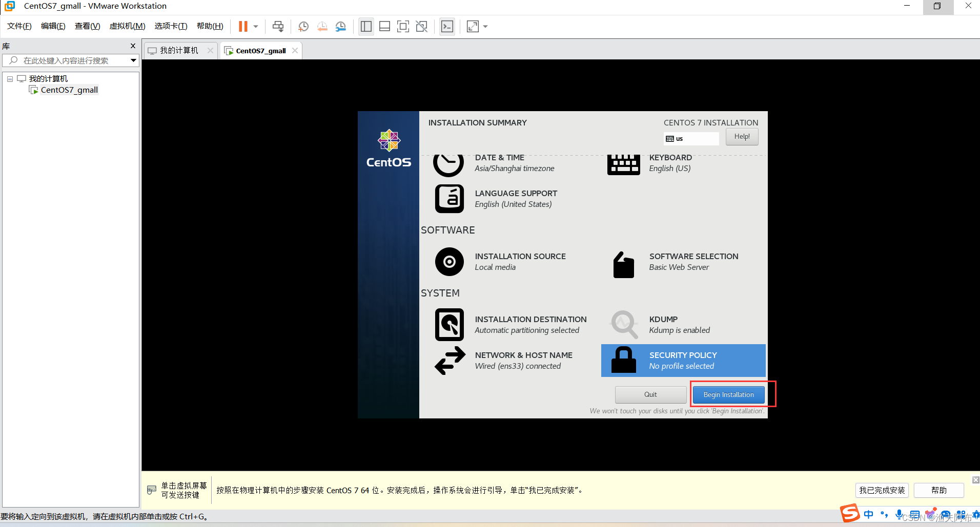Open the 文件(F) menu

pos(19,26)
